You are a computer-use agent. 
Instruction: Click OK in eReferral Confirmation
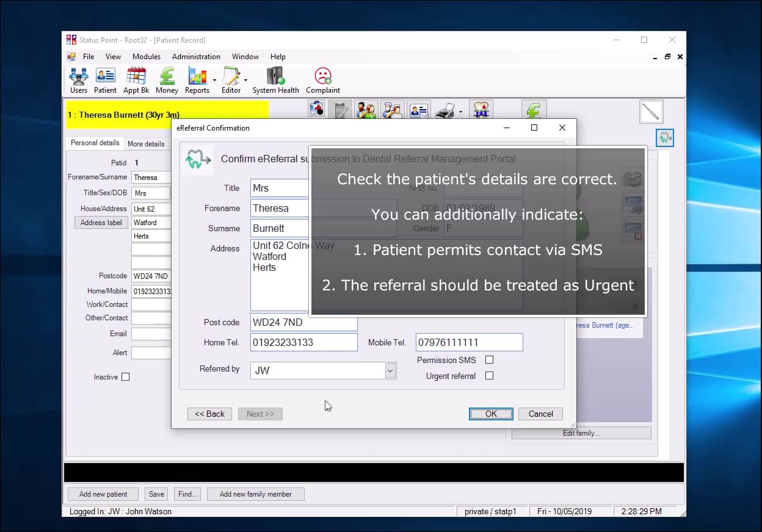point(491,414)
